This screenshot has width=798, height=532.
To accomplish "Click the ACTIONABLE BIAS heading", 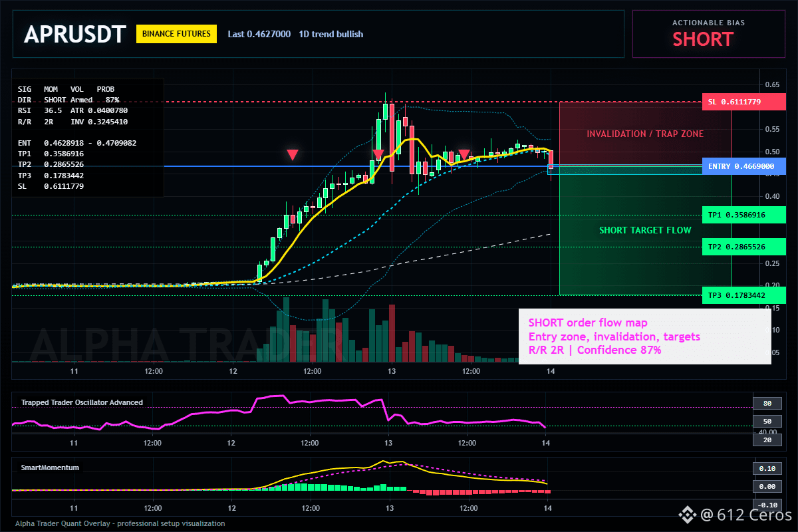I will (x=708, y=23).
